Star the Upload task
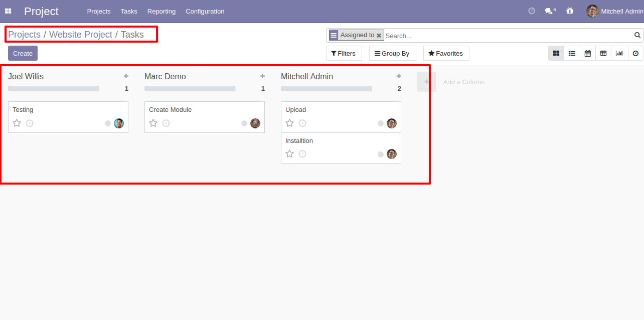644x320 pixels. click(289, 123)
